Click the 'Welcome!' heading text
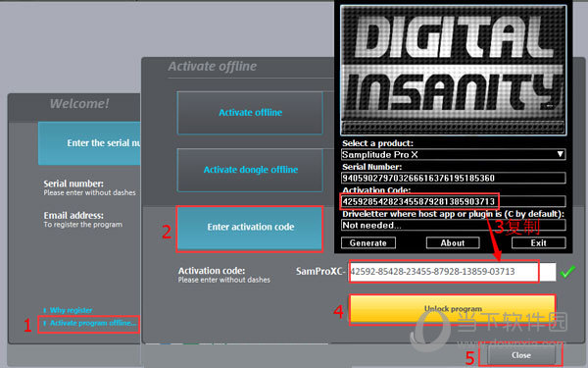This screenshot has height=368, width=588. pos(79,104)
